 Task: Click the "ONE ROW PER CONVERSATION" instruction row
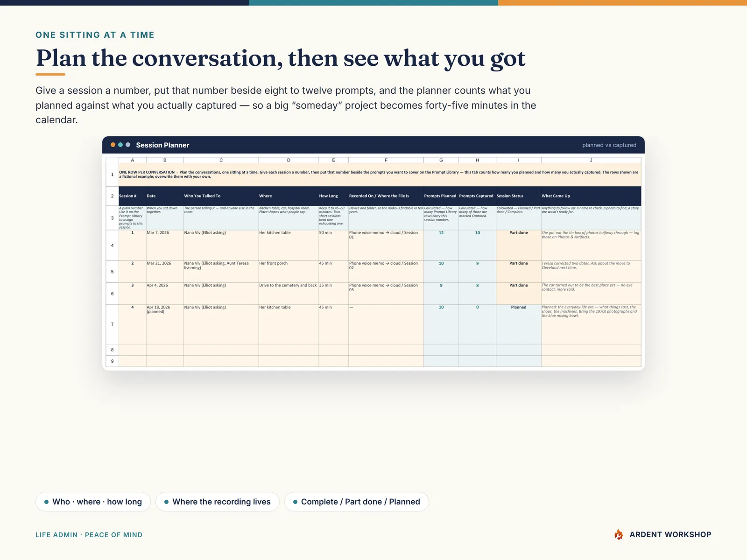(380, 175)
